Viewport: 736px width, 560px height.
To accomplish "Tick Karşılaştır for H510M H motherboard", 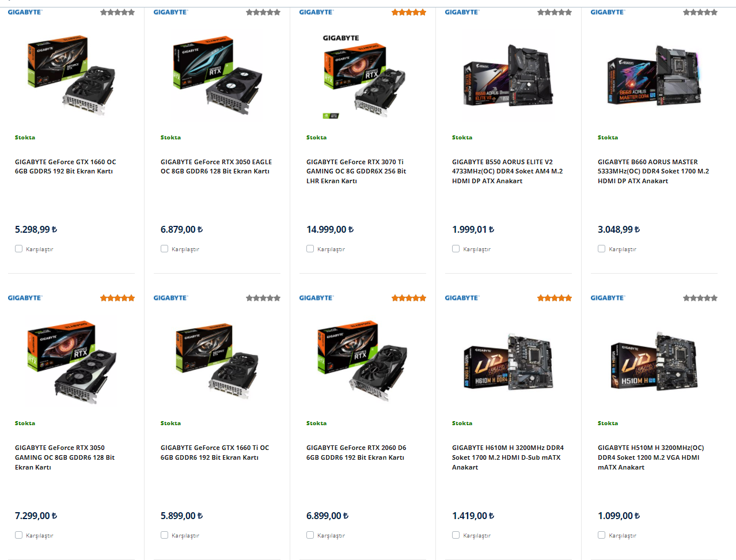I will [x=601, y=535].
